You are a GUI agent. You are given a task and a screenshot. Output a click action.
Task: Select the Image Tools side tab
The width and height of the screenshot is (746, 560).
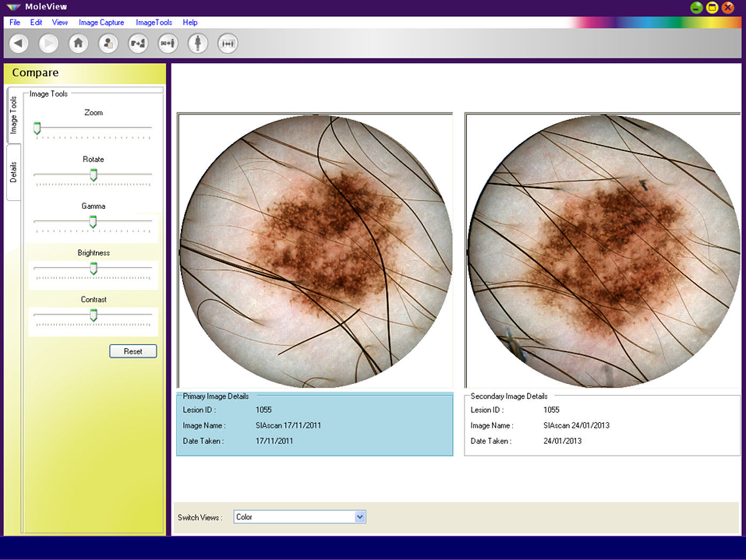tap(13, 115)
